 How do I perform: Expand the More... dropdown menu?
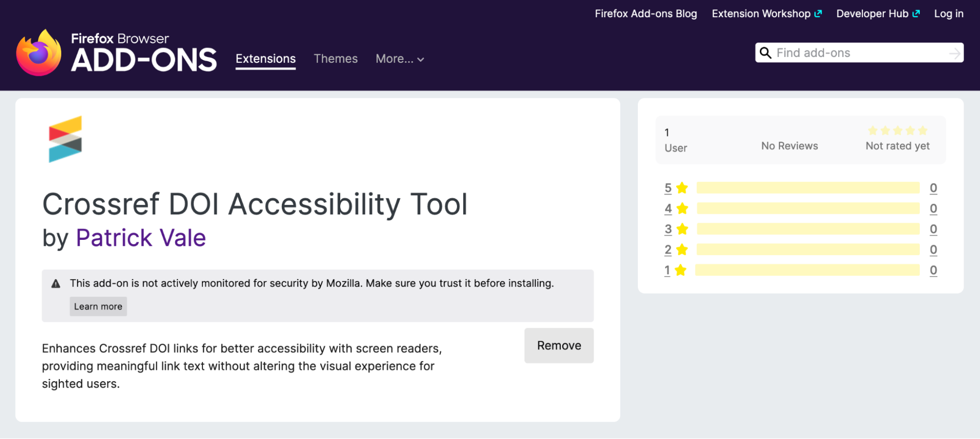pos(400,59)
